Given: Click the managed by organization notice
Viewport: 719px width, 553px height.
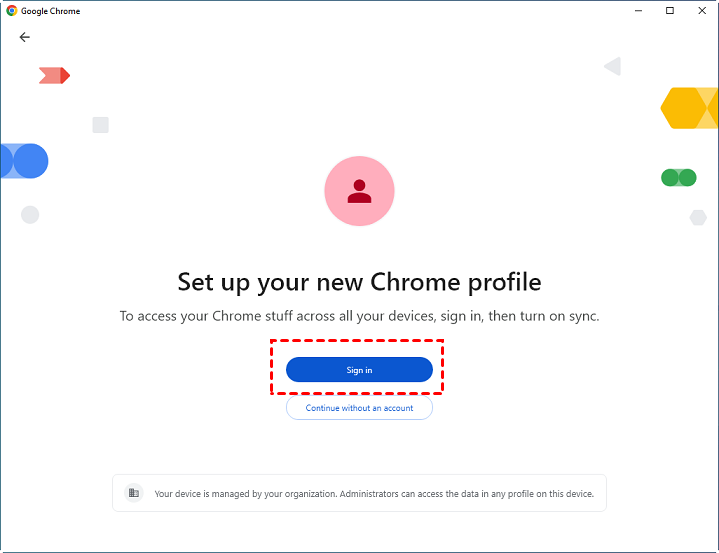Looking at the screenshot, I should 374,493.
